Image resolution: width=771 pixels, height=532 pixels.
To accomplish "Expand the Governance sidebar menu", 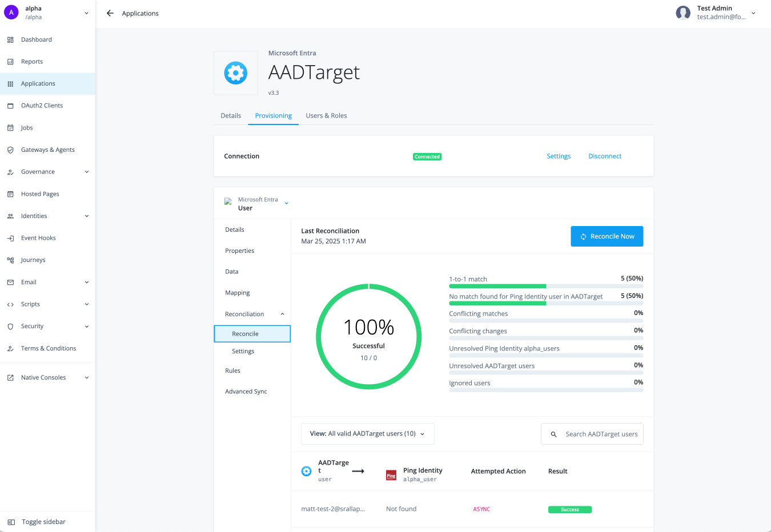I will [x=86, y=172].
